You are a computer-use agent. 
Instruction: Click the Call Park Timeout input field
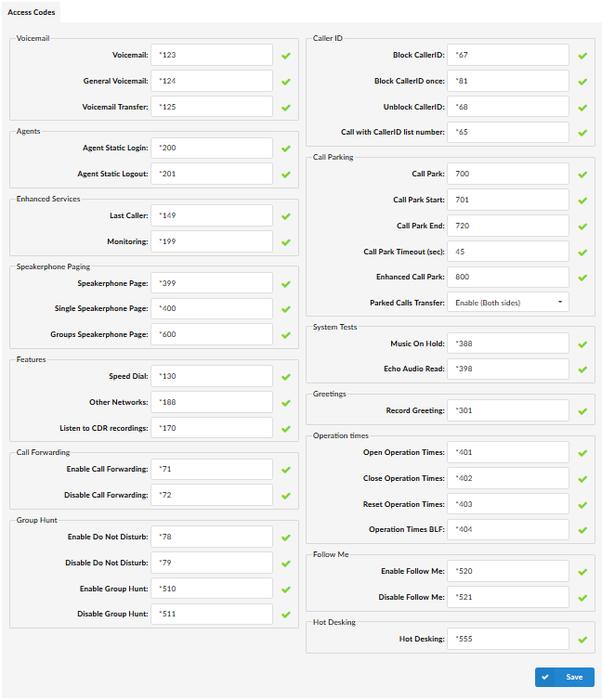pos(508,252)
